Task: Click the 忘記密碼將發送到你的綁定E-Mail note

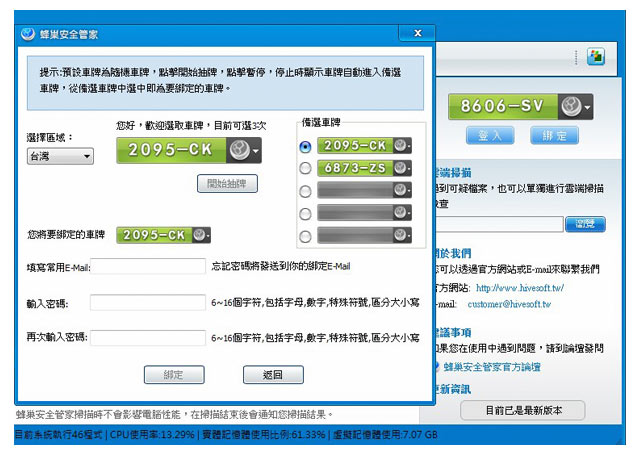Action: pyautogui.click(x=281, y=266)
